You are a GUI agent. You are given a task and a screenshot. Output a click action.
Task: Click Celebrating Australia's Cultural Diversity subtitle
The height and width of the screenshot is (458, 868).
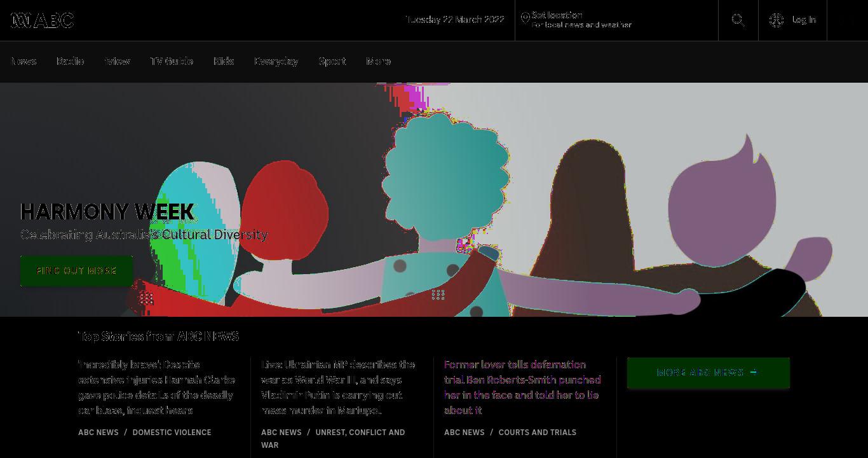(x=144, y=235)
